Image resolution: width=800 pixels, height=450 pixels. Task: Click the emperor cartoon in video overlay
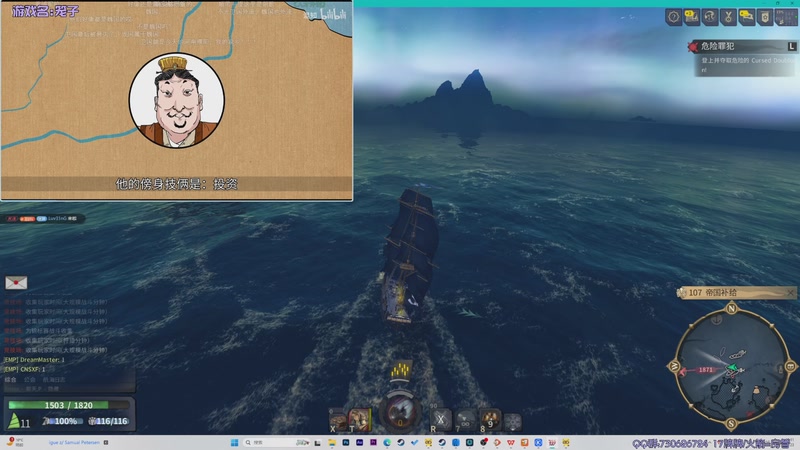click(177, 101)
